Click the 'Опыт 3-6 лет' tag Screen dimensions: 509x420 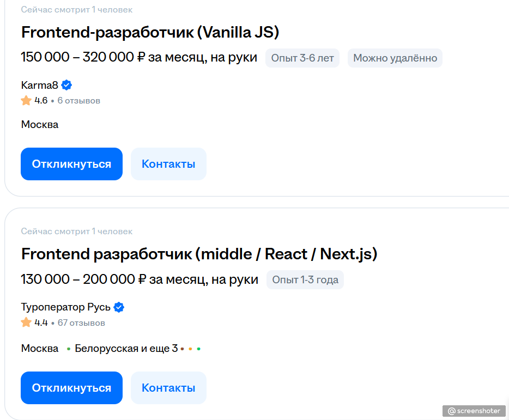pyautogui.click(x=302, y=58)
